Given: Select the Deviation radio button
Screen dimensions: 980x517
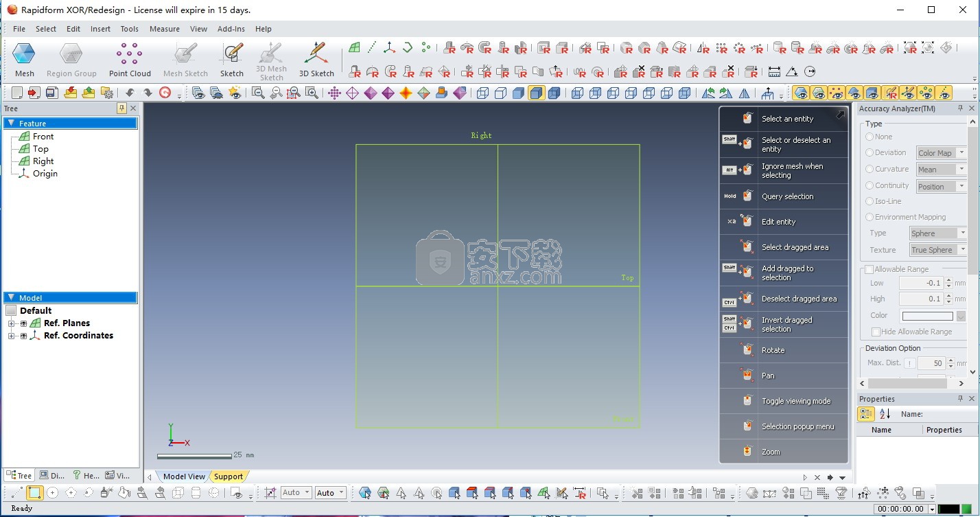Looking at the screenshot, I should [x=870, y=152].
